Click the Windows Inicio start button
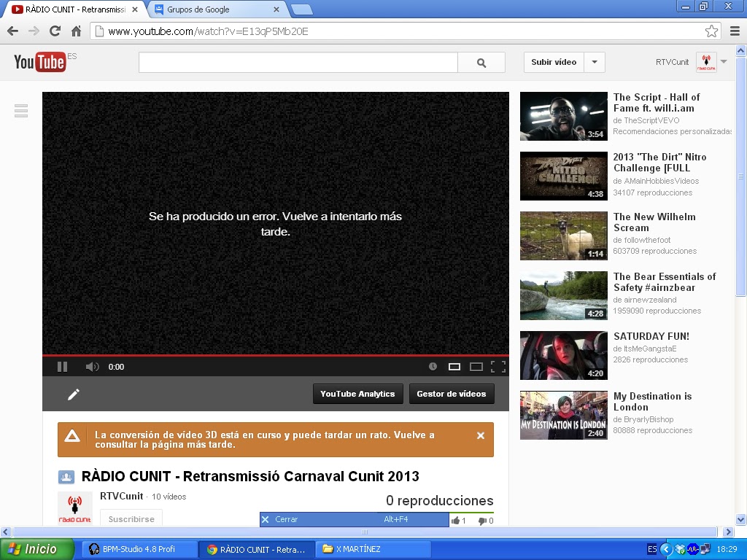 pyautogui.click(x=37, y=549)
